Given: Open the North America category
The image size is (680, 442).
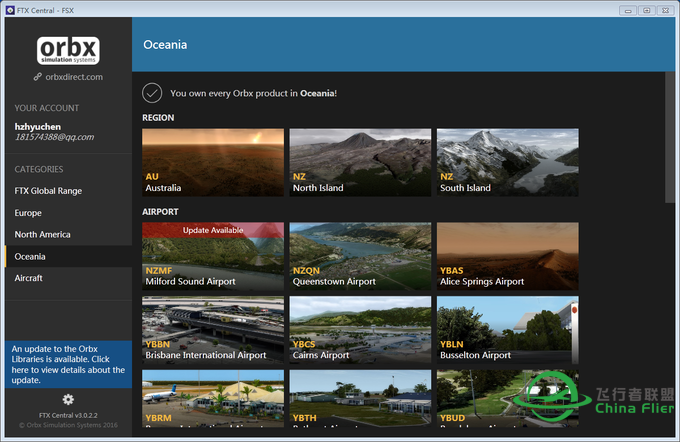Looking at the screenshot, I should (42, 235).
